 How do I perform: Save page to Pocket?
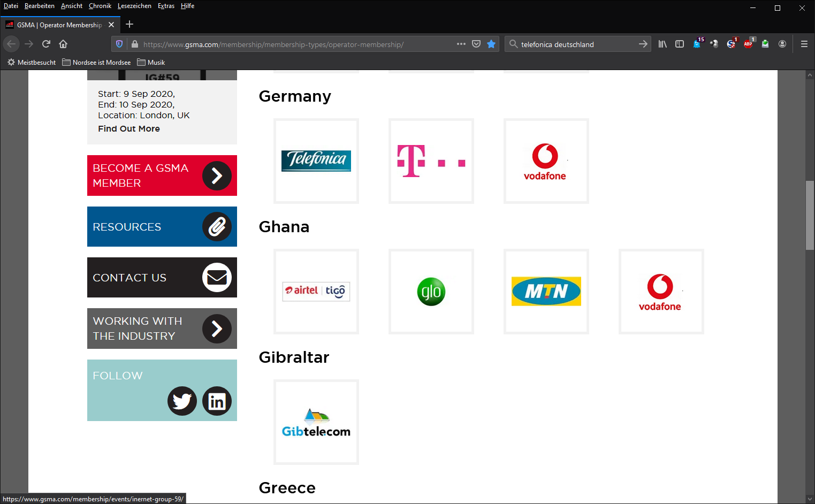[x=476, y=44]
